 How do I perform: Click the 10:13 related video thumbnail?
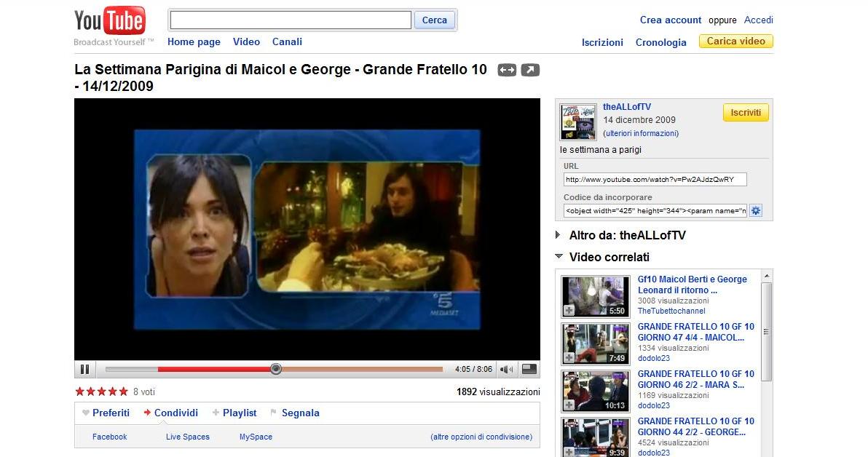[596, 392]
